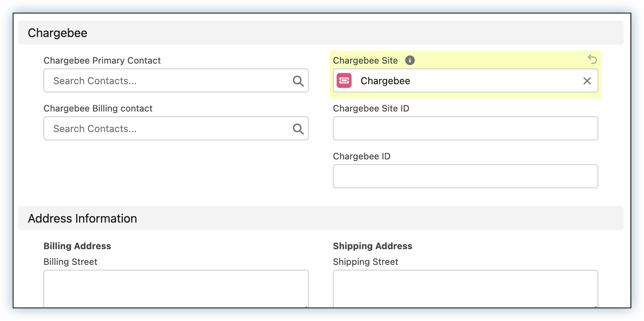Click the info icon beside Chargebee Site
Viewport: 644px width, 321px height.
pos(410,60)
